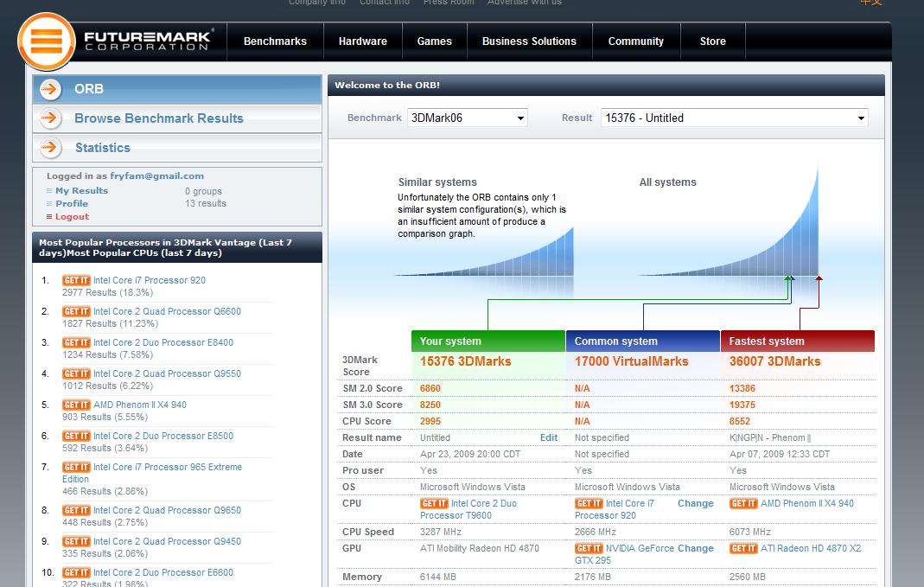This screenshot has height=587, width=924.
Task: Click the Your system green header
Action: point(487,341)
